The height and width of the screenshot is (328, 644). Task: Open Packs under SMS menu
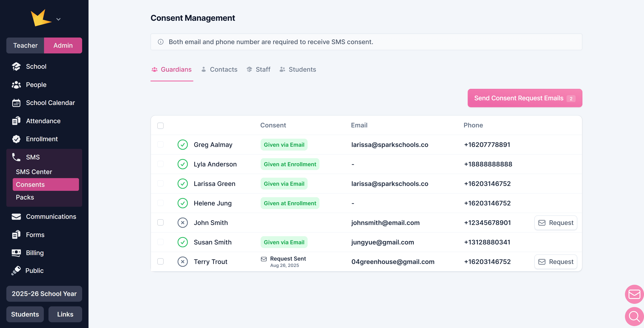(x=25, y=197)
